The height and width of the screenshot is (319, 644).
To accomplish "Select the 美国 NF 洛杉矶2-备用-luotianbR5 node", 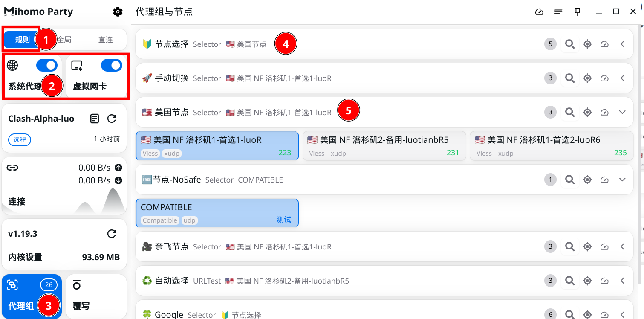I will point(384,145).
